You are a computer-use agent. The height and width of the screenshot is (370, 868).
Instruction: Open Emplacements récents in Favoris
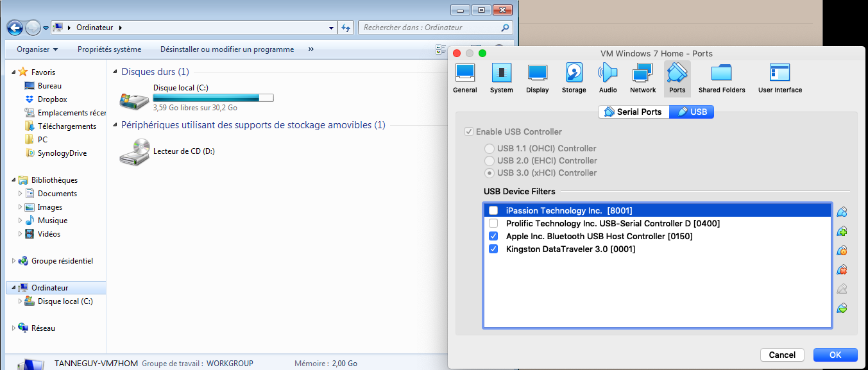click(65, 113)
